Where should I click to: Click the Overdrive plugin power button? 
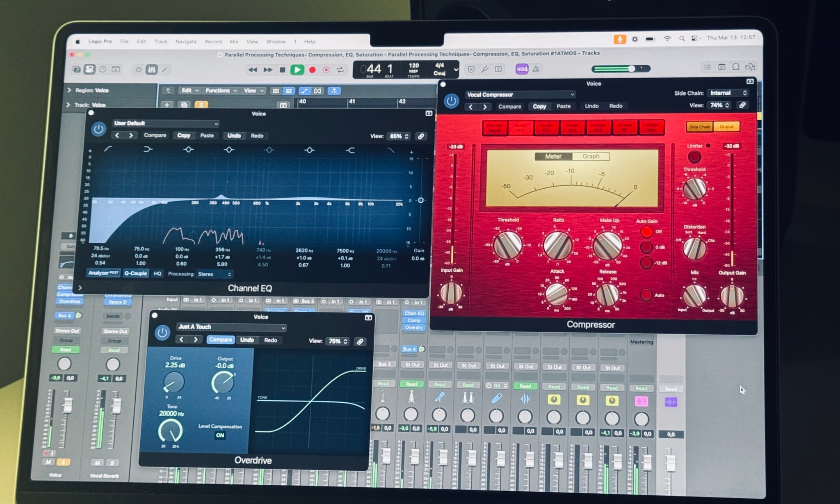click(163, 333)
